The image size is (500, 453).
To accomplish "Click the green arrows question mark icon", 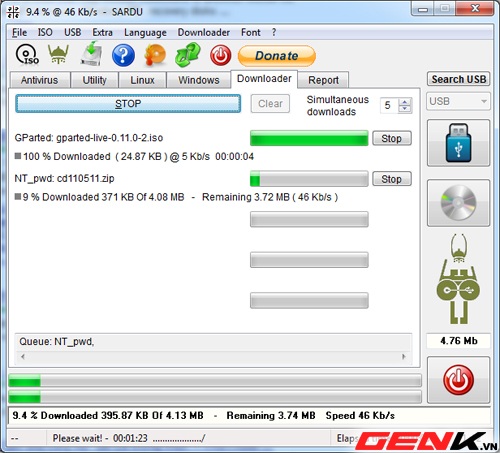I will click(187, 54).
